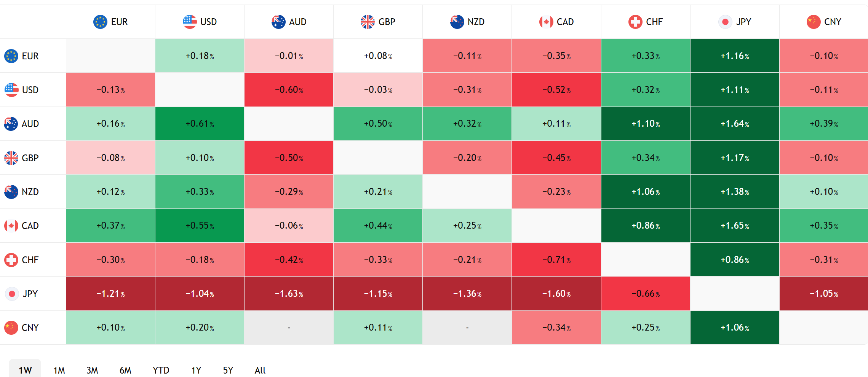
Task: Click the EUR flag icon in column header
Action: point(100,22)
